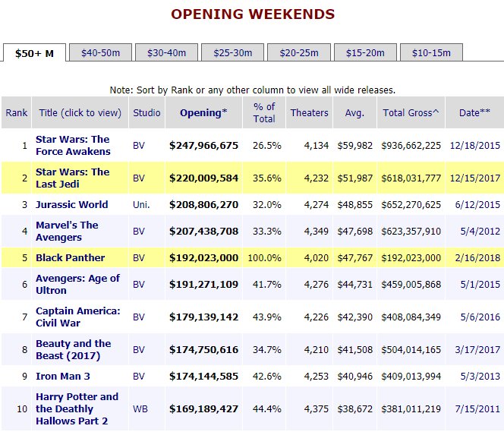Open Star Wars: The Force Awakens link
Viewport: 504px width, 432px height.
tap(72, 145)
